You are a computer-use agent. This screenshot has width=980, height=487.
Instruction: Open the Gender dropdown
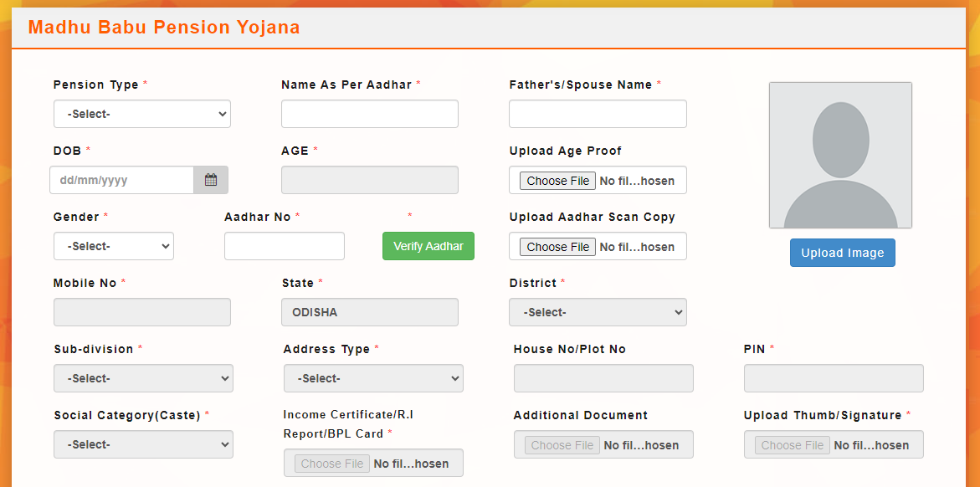coord(114,246)
